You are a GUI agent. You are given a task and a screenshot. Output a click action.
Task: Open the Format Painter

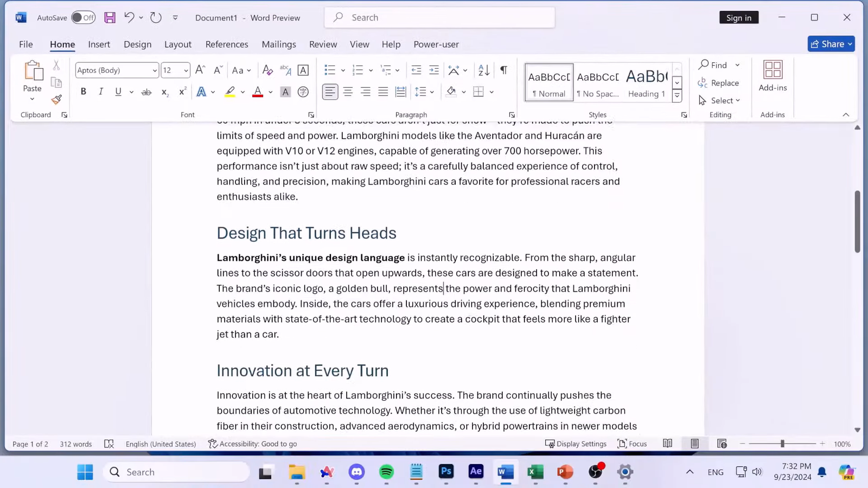[x=56, y=100]
